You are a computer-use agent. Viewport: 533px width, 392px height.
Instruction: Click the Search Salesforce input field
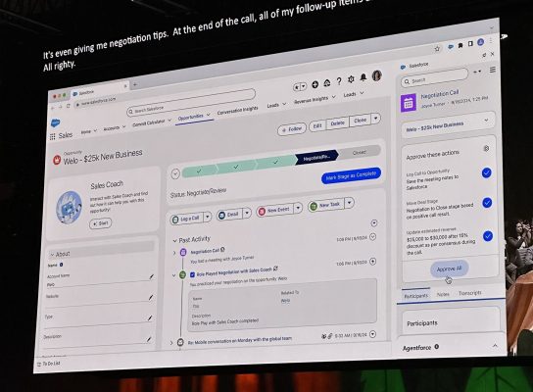(191, 101)
